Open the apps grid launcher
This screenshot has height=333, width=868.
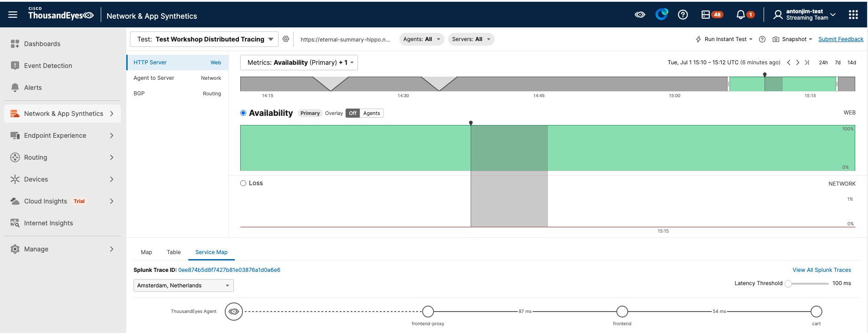pyautogui.click(x=853, y=15)
